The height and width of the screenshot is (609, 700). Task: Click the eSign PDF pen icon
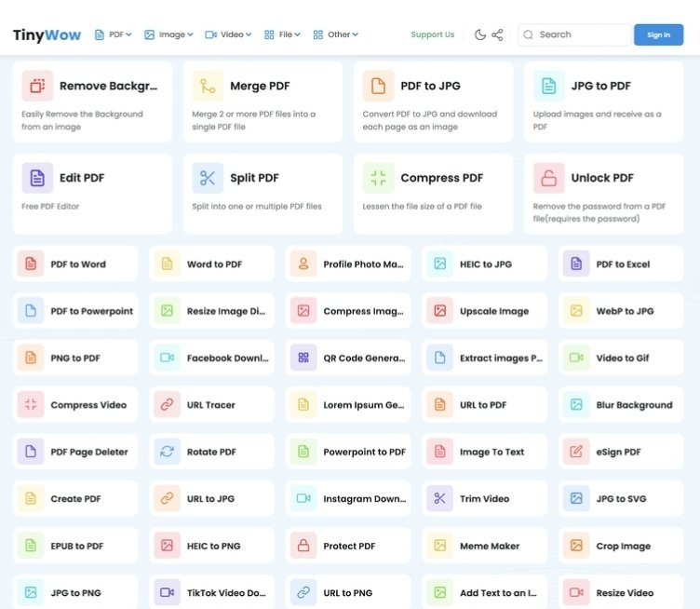576,452
